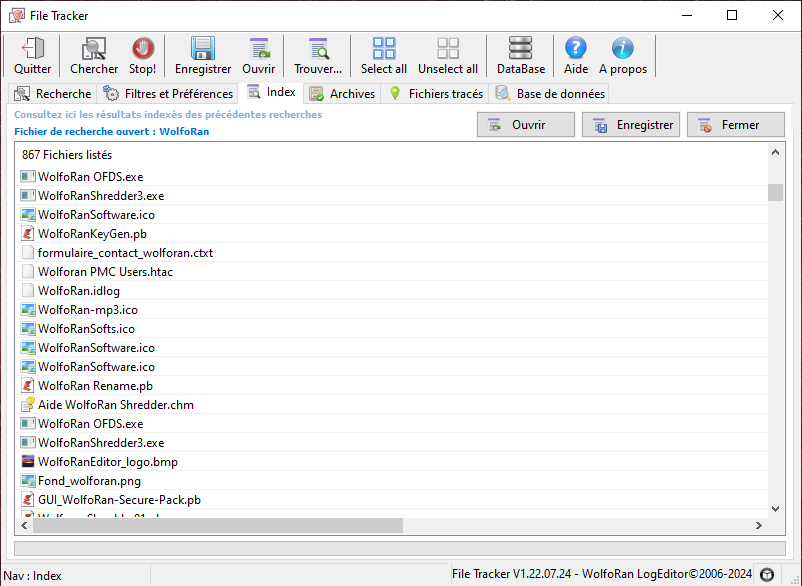Click the horizontal scrollbar right arrow
The image size is (802, 586).
[760, 525]
